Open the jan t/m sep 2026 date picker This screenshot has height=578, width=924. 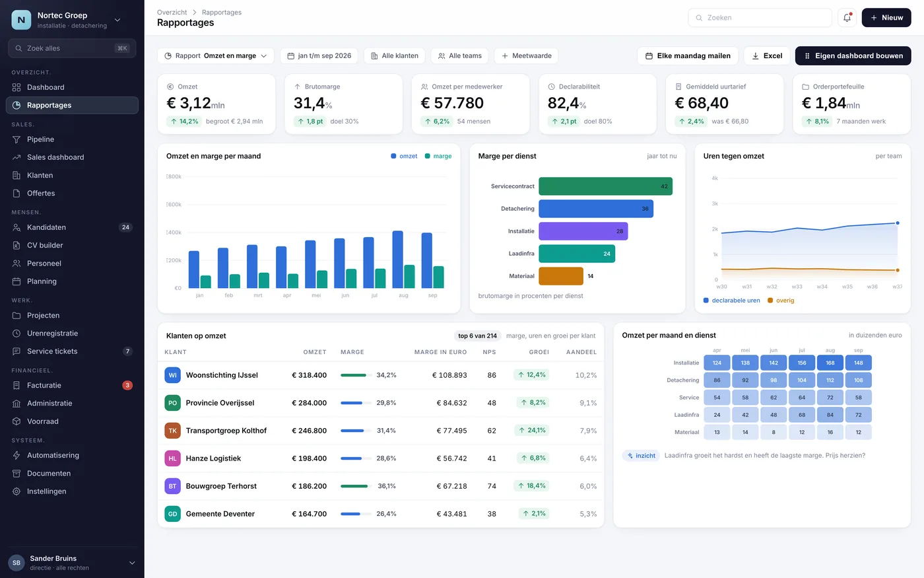319,56
